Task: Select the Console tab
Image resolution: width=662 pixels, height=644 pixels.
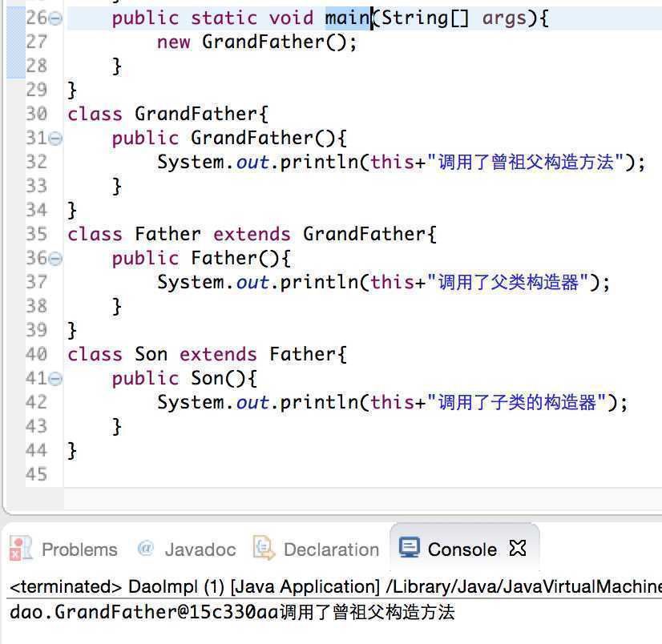Action: coord(462,549)
